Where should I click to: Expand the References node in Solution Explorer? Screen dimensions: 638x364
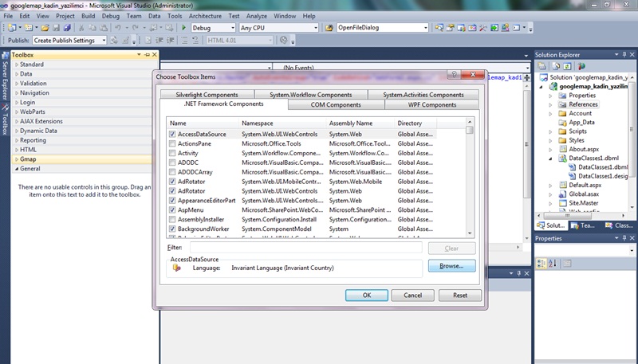(550, 104)
